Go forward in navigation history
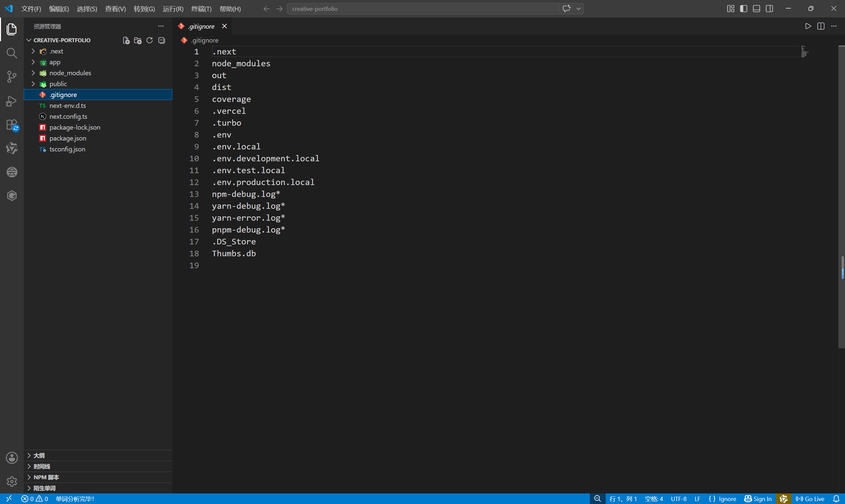The width and height of the screenshot is (845, 504). pos(279,9)
